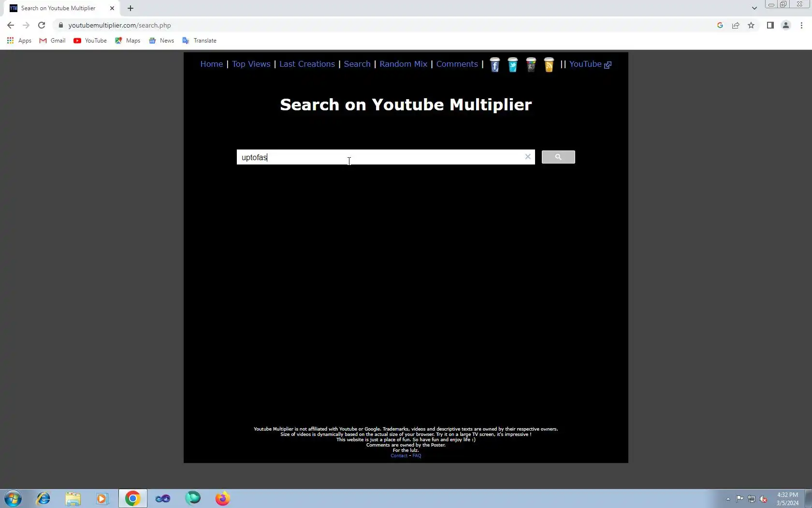Open the infinity-loop app on taskbar
The image size is (812, 508).
point(163,498)
